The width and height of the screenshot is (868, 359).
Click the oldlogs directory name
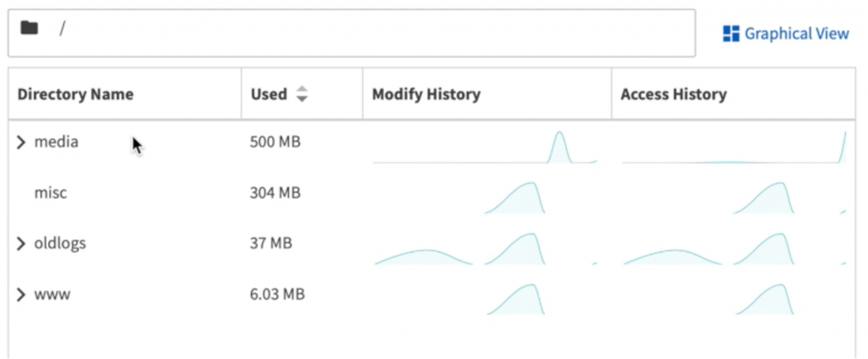pos(59,244)
